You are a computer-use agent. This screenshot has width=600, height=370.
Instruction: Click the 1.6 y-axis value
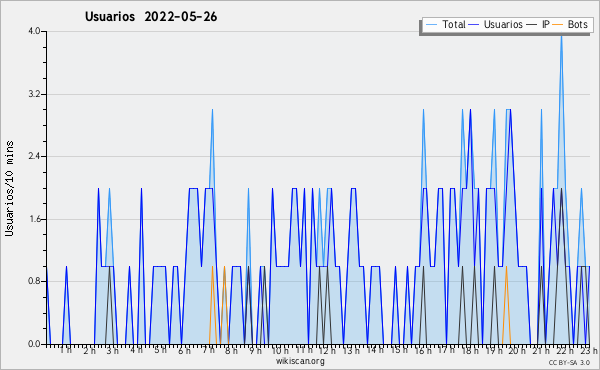(34, 219)
